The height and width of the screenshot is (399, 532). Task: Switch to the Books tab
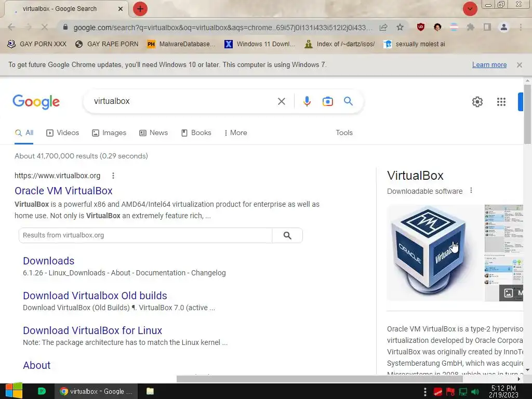click(x=196, y=132)
